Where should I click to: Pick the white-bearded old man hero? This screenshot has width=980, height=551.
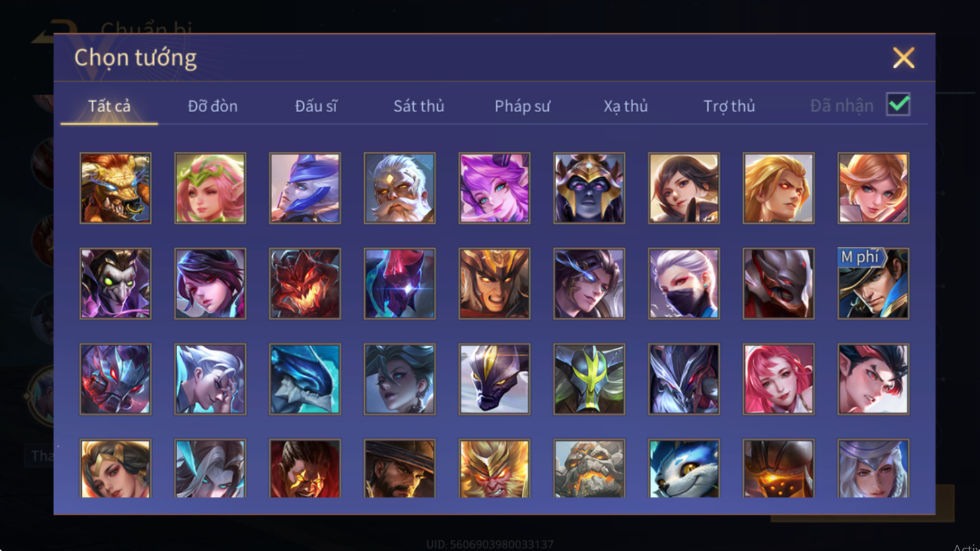[x=400, y=188]
